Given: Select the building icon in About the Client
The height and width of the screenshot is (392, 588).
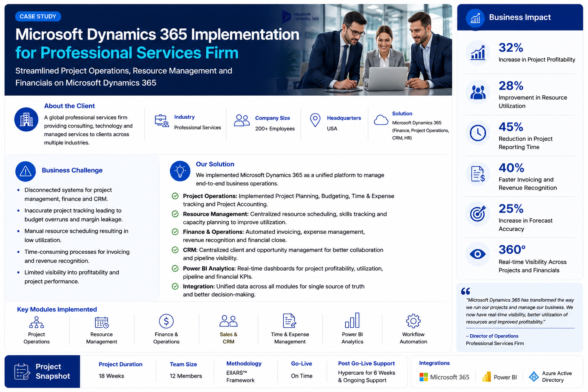Looking at the screenshot, I should (x=26, y=119).
